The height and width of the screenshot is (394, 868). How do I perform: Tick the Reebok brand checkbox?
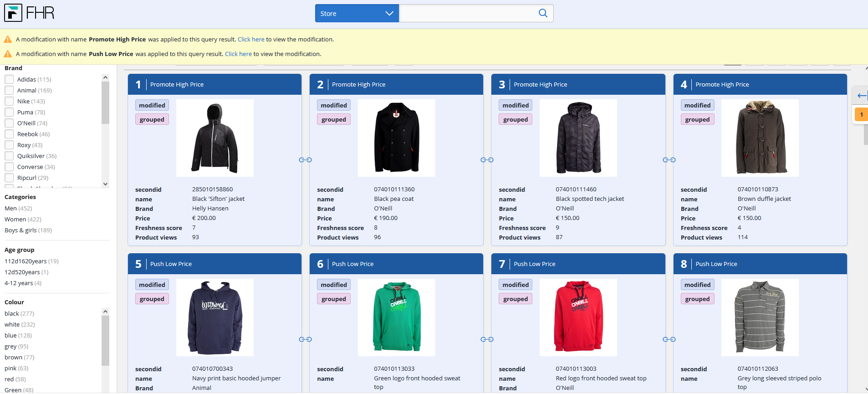(x=9, y=134)
